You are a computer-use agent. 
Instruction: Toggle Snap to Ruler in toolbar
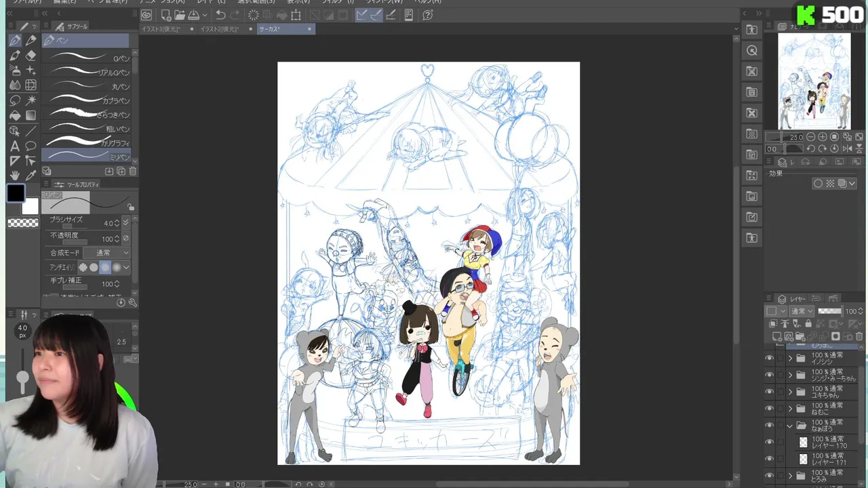(x=361, y=15)
